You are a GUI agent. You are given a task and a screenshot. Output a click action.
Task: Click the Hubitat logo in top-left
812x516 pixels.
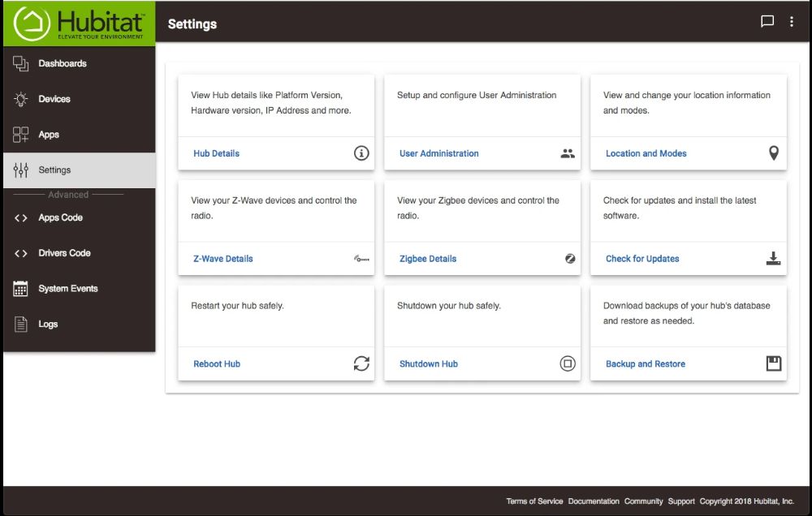tap(79, 24)
